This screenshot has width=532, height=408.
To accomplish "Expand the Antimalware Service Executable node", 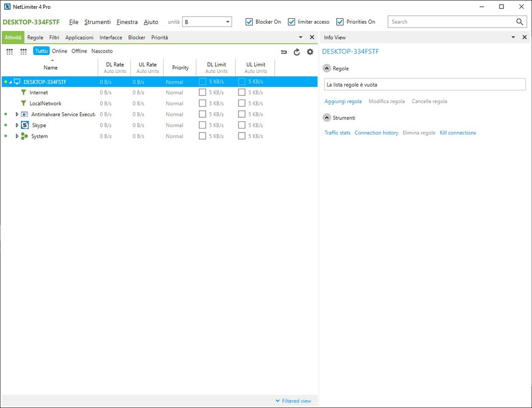I will pos(17,114).
